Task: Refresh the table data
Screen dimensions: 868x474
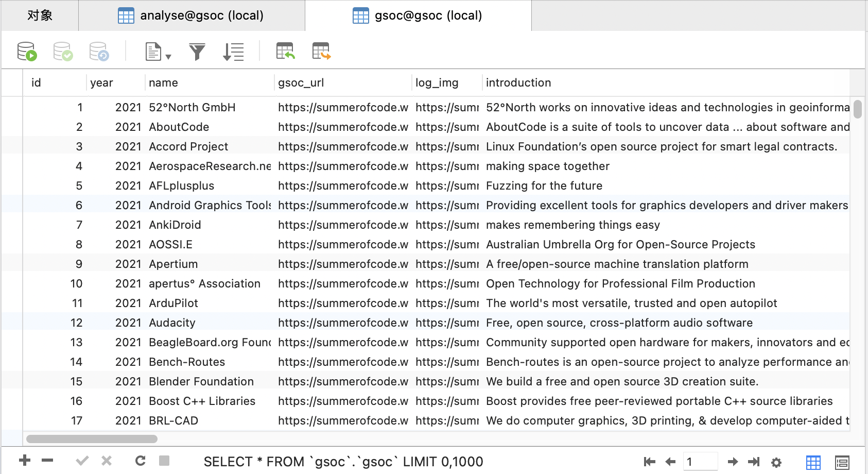Action: pyautogui.click(x=140, y=461)
